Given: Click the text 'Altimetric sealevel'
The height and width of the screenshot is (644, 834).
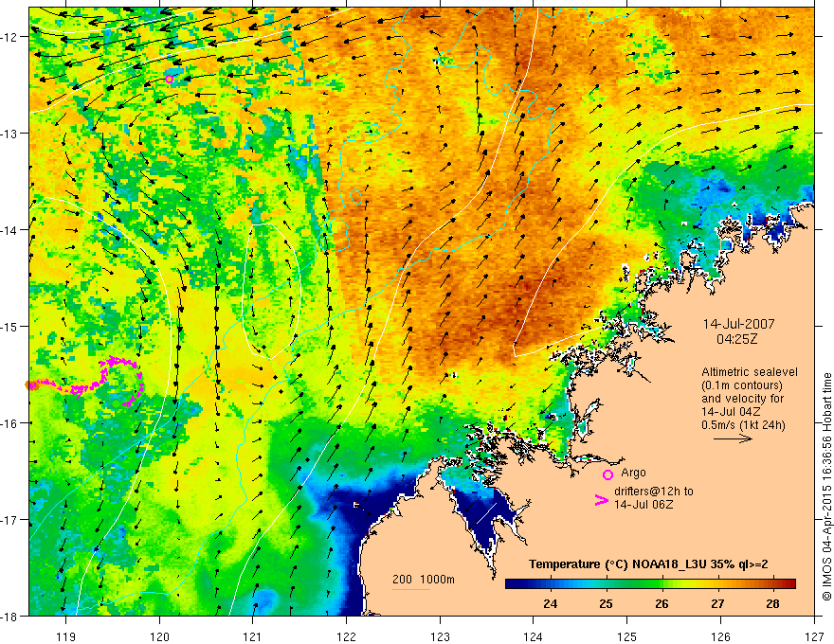Looking at the screenshot, I should click(x=750, y=372).
